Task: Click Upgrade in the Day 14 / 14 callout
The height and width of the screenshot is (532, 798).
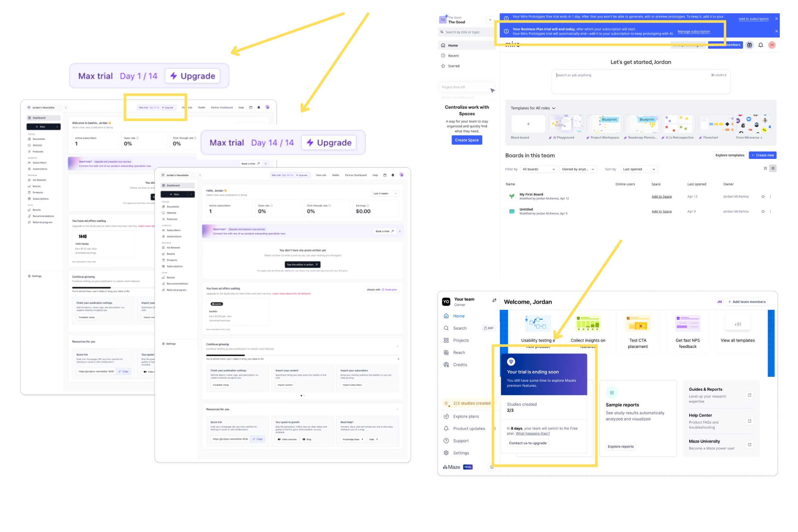Action: pyautogui.click(x=329, y=143)
